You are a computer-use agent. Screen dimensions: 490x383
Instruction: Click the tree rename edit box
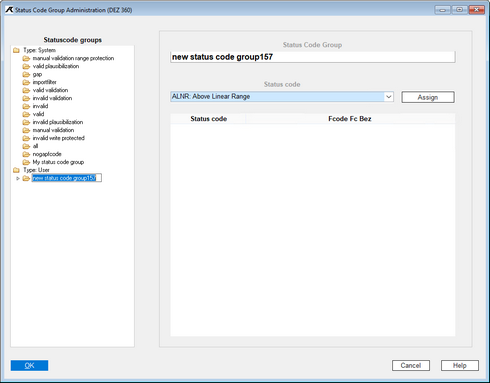[67, 178]
